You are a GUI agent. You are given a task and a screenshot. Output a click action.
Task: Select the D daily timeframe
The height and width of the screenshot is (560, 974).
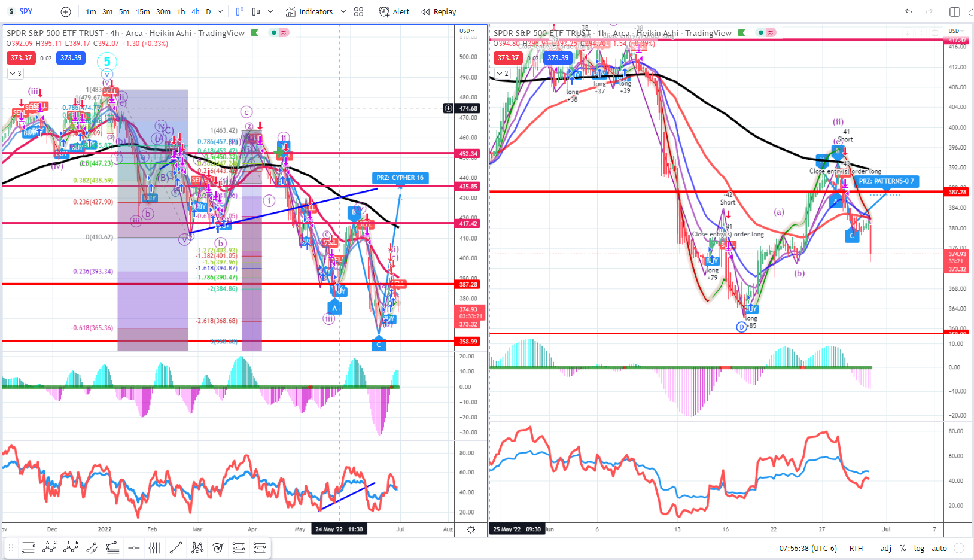[x=208, y=11]
